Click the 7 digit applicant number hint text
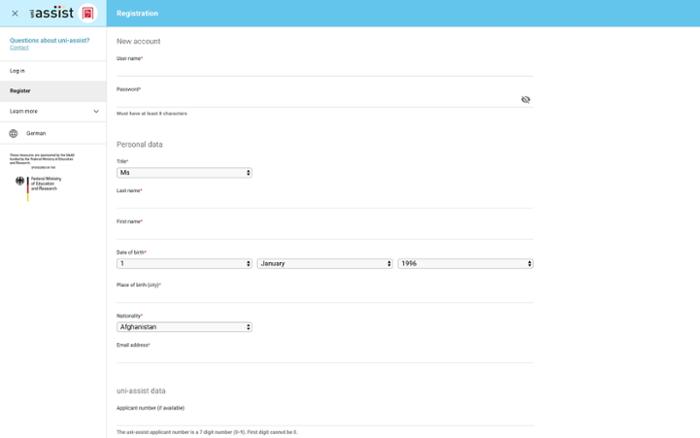This screenshot has height=438, width=700. (207, 432)
